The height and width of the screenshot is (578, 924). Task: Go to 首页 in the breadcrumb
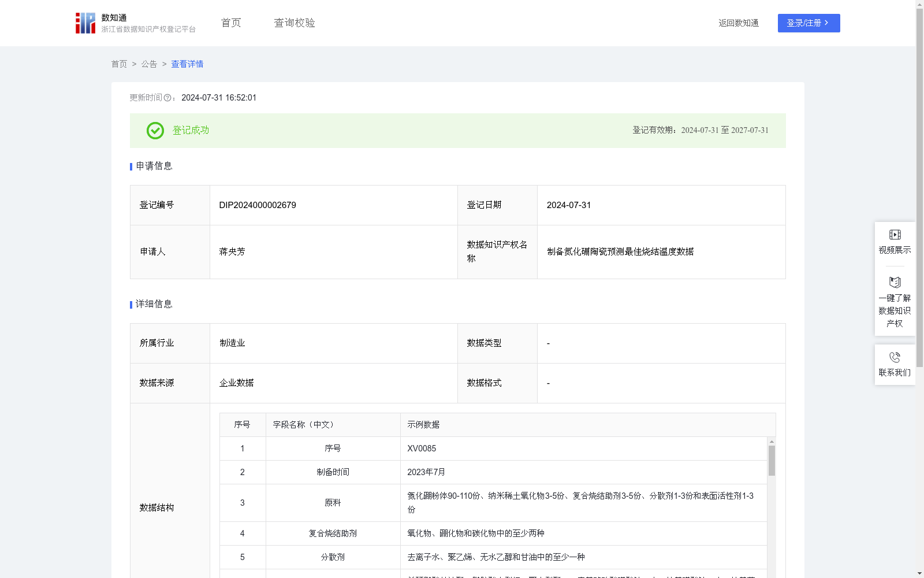click(x=119, y=64)
